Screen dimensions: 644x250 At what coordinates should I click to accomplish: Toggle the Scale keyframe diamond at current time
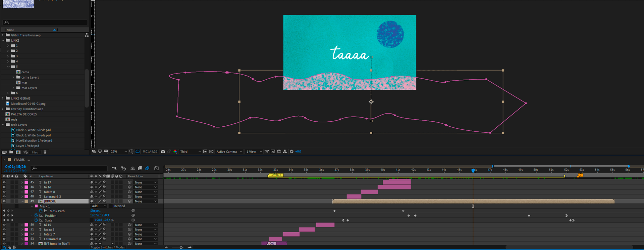click(8, 220)
